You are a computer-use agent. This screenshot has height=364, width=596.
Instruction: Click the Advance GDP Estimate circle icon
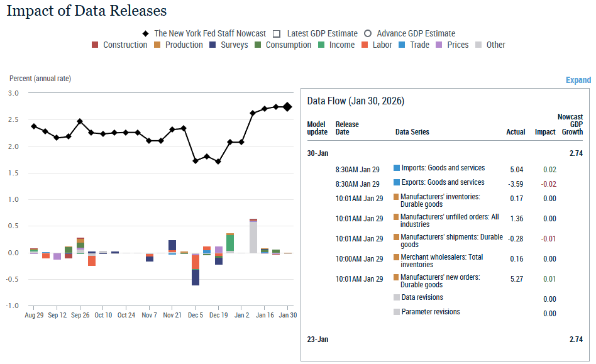coord(368,33)
